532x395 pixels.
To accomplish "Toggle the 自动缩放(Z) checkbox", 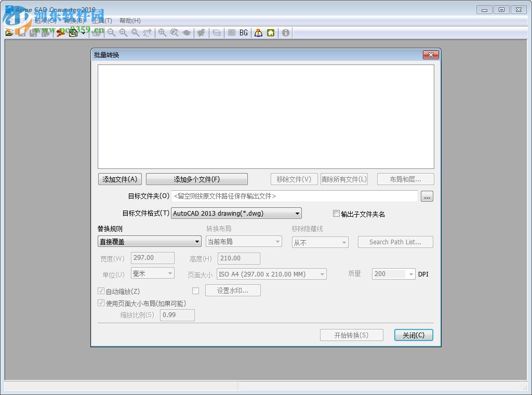I will pos(101,291).
